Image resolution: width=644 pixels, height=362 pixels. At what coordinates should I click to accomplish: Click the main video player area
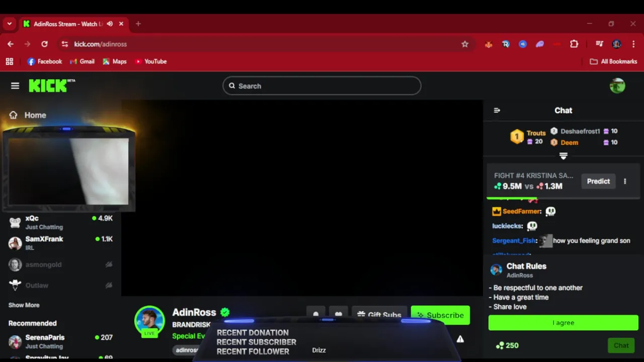[302, 198]
